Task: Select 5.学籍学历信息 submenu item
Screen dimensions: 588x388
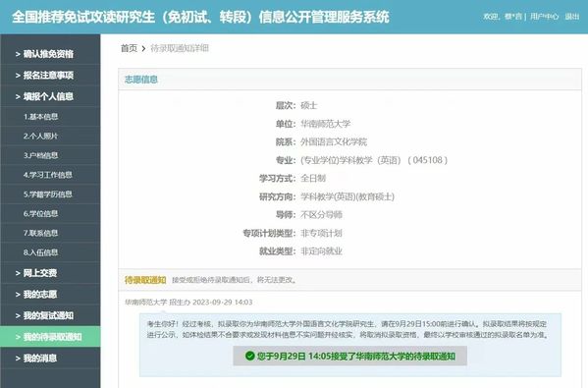Action: [50, 194]
